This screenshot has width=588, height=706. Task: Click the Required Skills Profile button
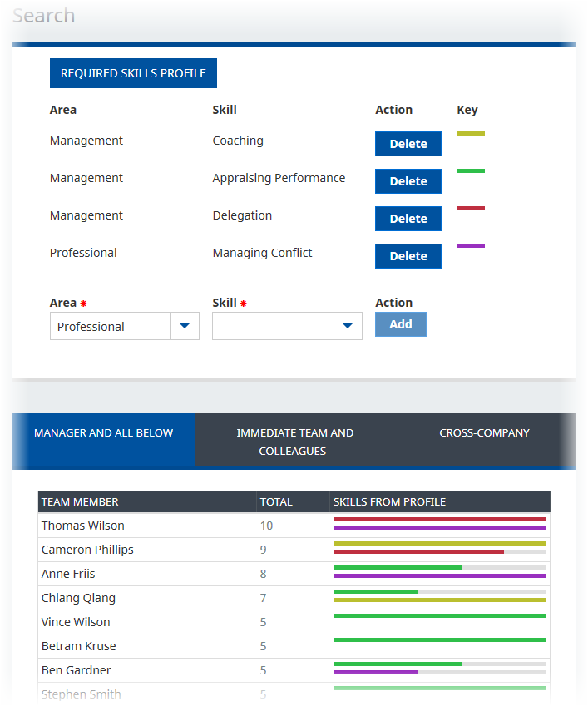point(133,73)
